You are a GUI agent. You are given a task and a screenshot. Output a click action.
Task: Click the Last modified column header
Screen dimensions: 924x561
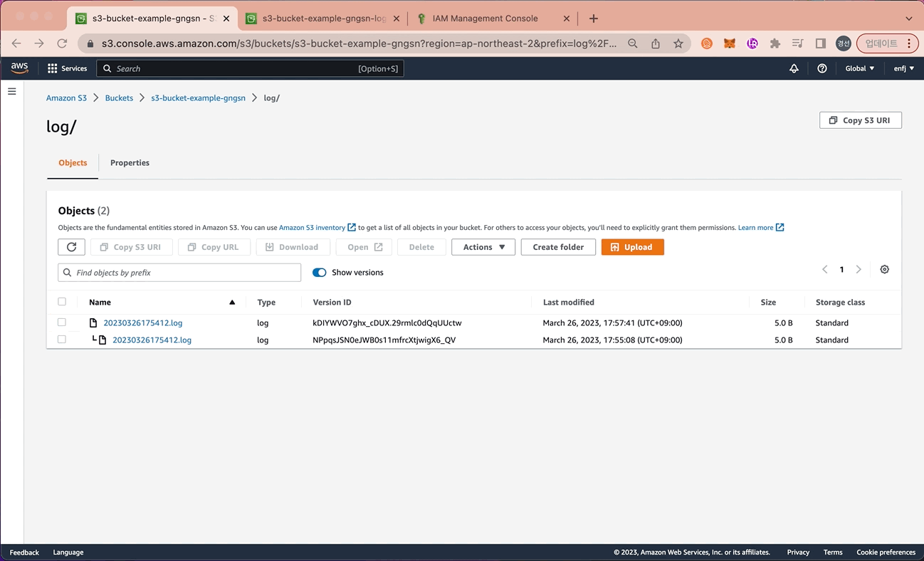568,303
